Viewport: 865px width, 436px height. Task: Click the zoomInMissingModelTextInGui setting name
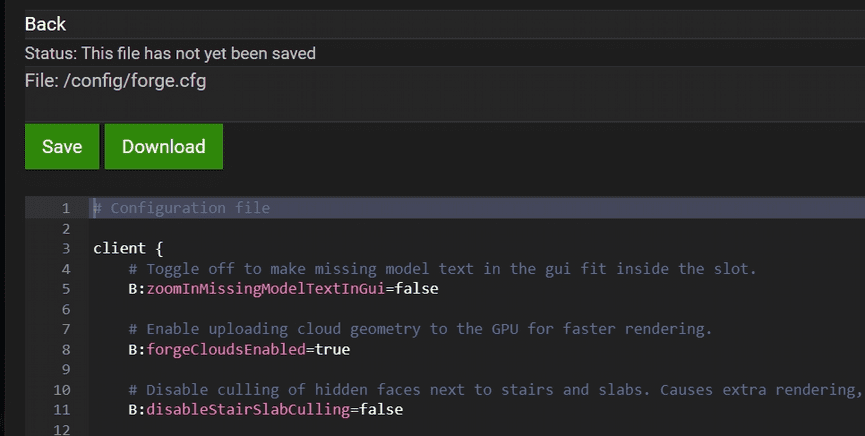(266, 289)
